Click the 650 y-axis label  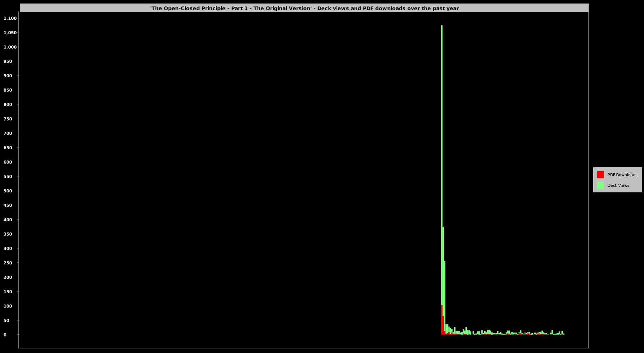(8, 148)
